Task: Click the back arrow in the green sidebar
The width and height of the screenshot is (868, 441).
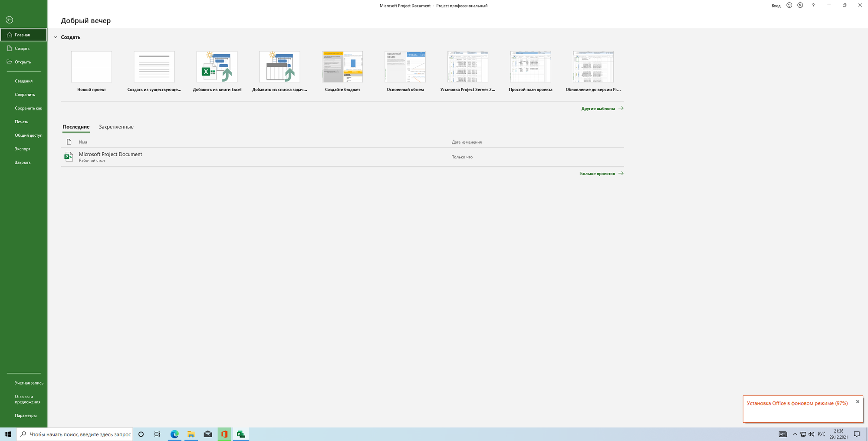Action: point(9,20)
